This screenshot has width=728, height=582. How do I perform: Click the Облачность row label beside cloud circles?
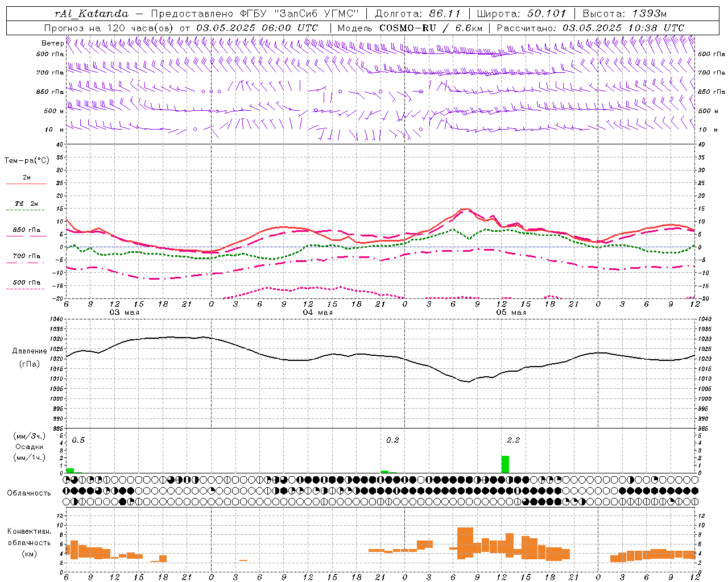(x=29, y=493)
